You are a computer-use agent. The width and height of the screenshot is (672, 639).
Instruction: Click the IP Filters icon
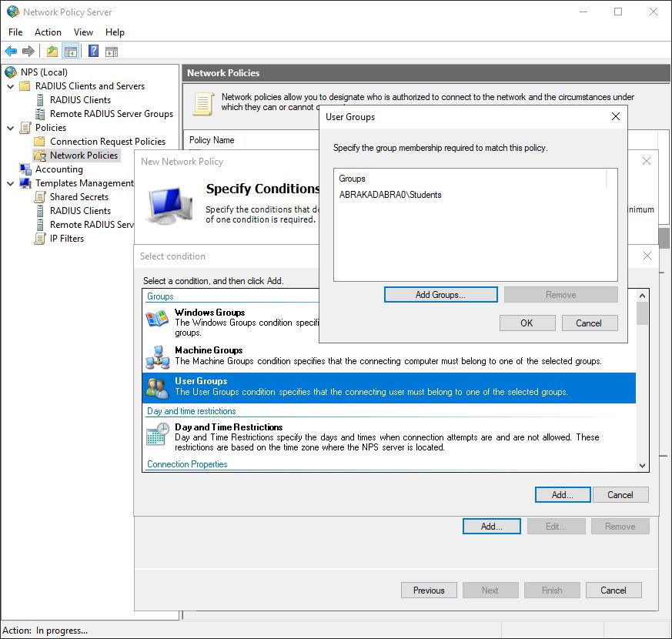click(x=40, y=239)
